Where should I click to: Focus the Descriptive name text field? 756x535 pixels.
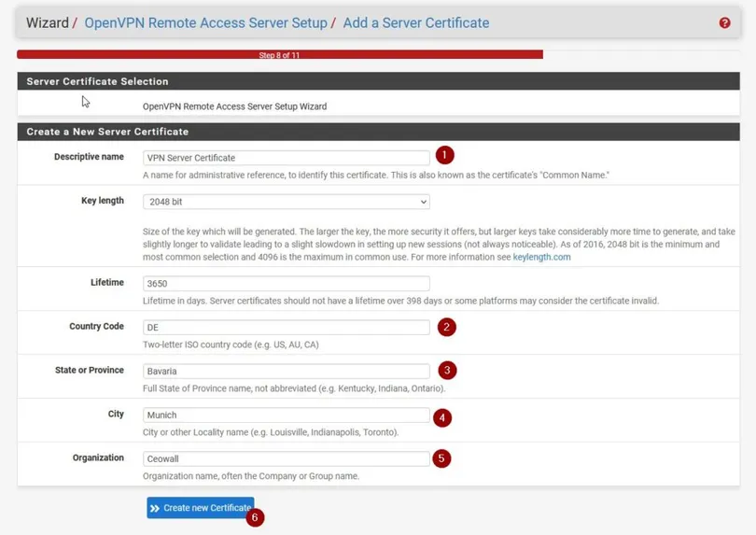tap(286, 158)
